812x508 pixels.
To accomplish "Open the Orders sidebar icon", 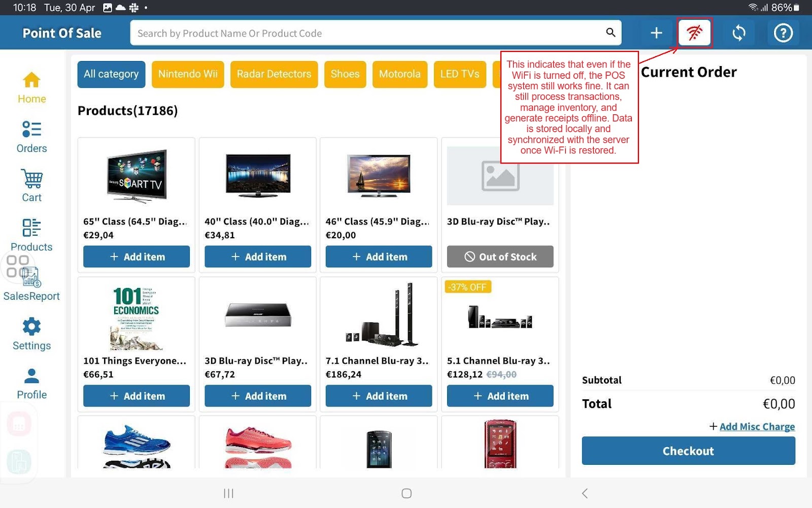I will (x=31, y=137).
